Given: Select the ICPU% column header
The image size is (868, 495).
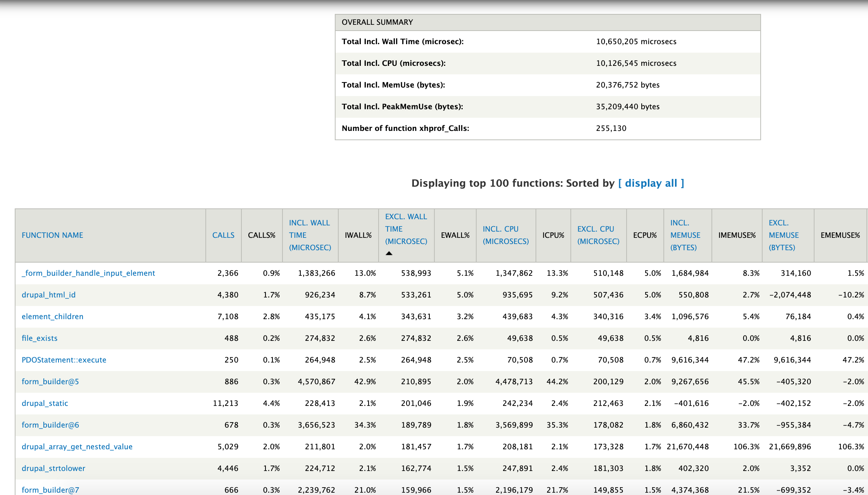Looking at the screenshot, I should tap(553, 235).
